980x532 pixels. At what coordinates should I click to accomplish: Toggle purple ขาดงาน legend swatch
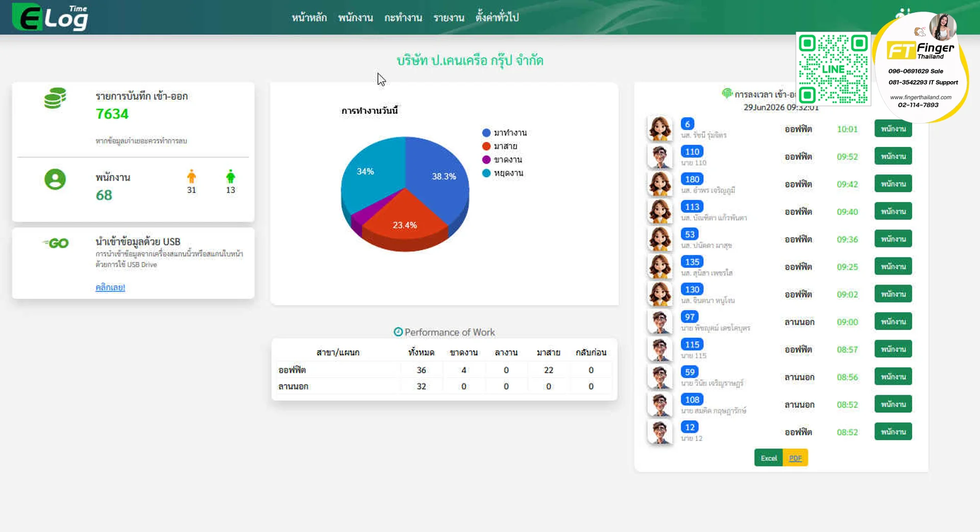point(486,160)
